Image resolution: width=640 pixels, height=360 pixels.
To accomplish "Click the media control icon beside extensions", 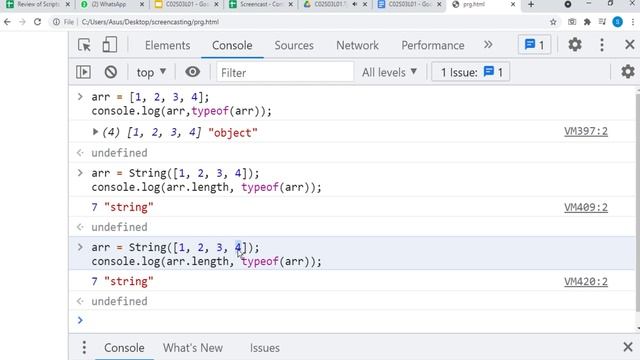I will (x=602, y=22).
